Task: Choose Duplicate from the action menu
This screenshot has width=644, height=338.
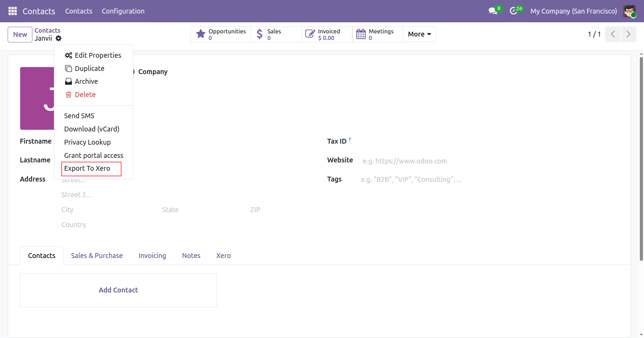Action: (x=94, y=69)
